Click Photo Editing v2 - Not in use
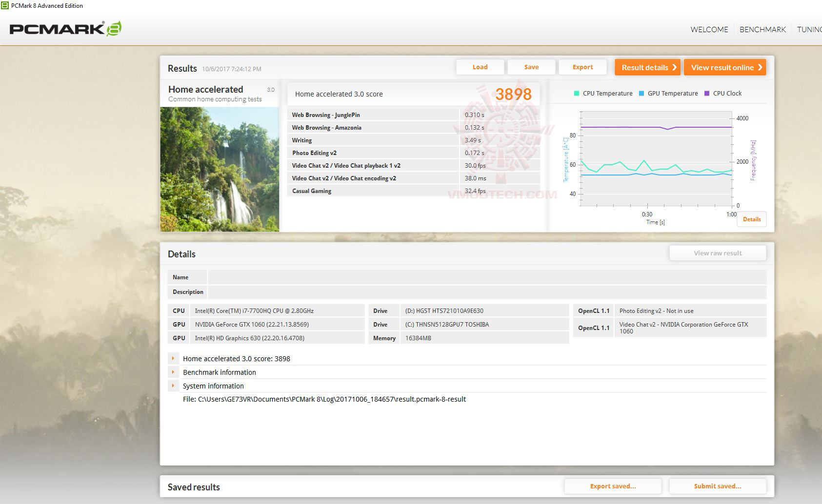This screenshot has width=822, height=504. coord(690,310)
